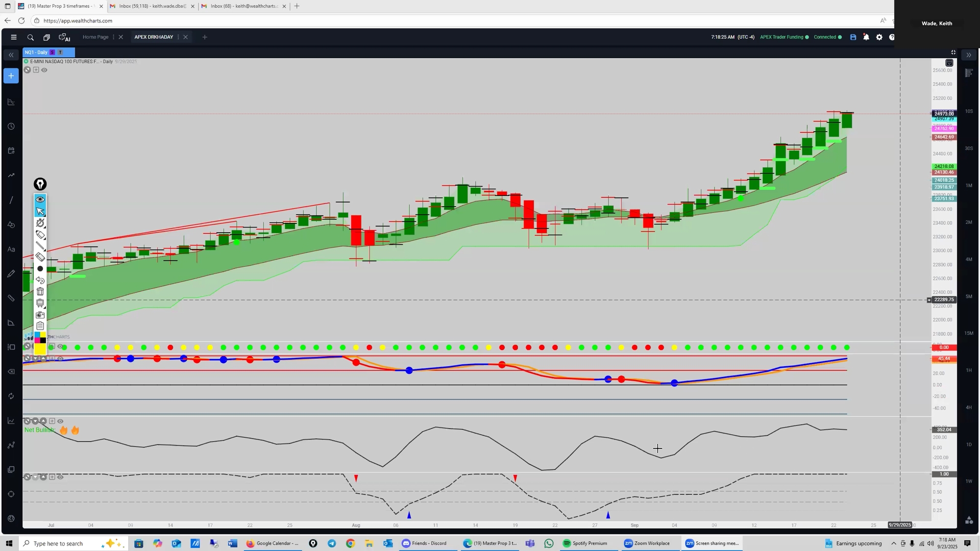Click the undo arrow in annotation toolbar
Screen dimensions: 980x551
[x=40, y=280]
